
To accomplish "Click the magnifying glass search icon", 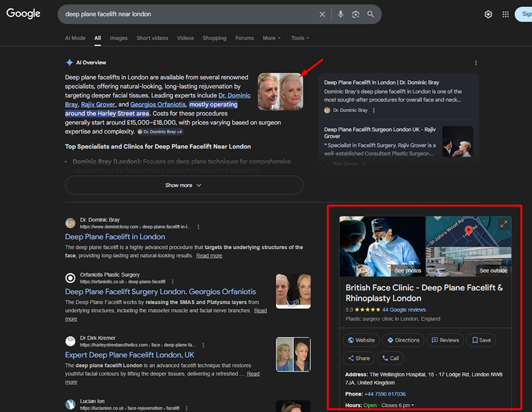I will [371, 14].
